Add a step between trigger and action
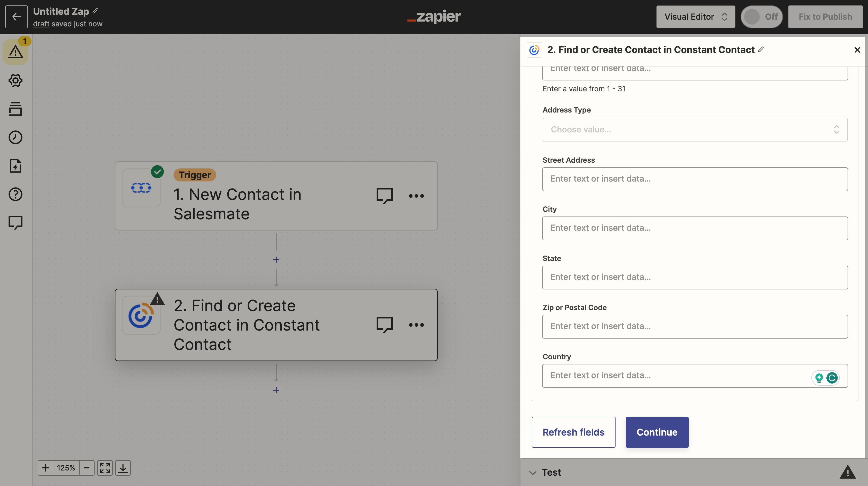 (276, 259)
